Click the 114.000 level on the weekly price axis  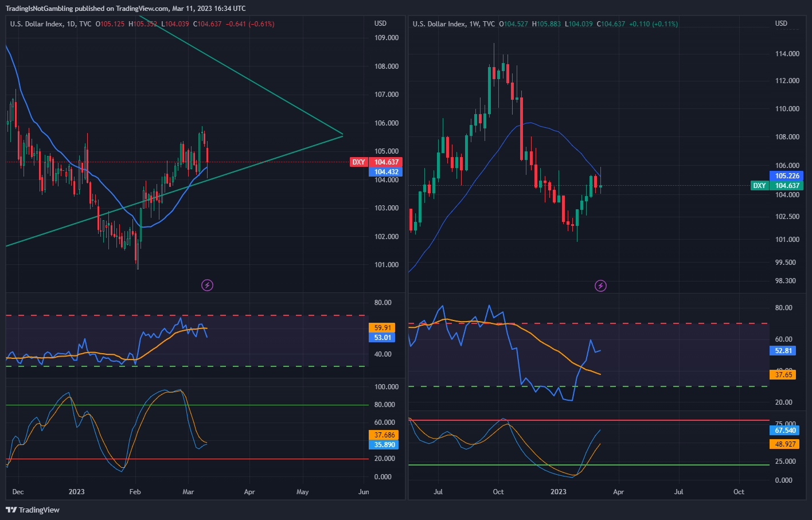787,54
